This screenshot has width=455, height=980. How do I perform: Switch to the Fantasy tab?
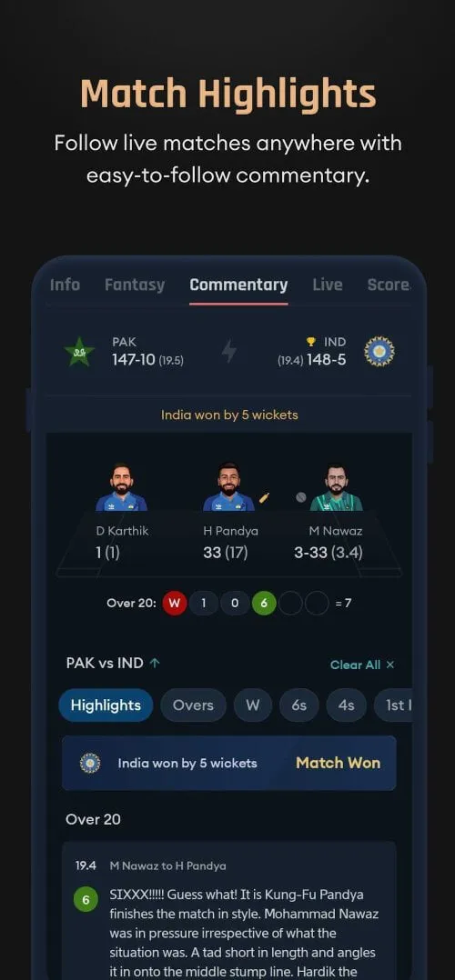[135, 285]
